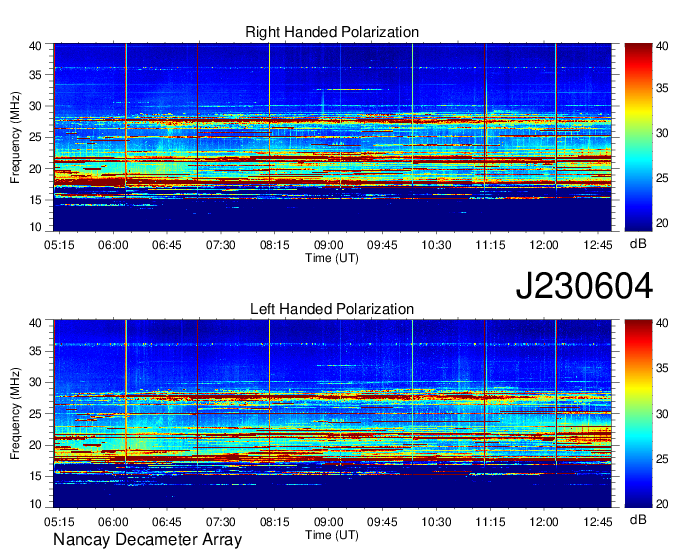Click the "Left Handed Polarization" plot title

[x=332, y=309]
